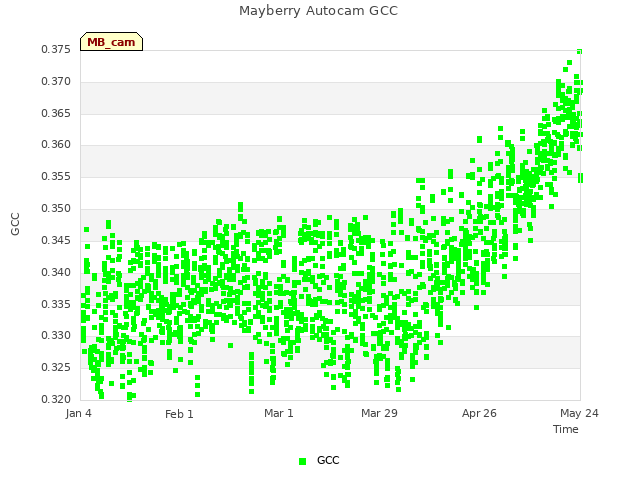The width and height of the screenshot is (640, 480).
Task: Click the 0.335 y-axis value
Action: pyautogui.click(x=56, y=304)
